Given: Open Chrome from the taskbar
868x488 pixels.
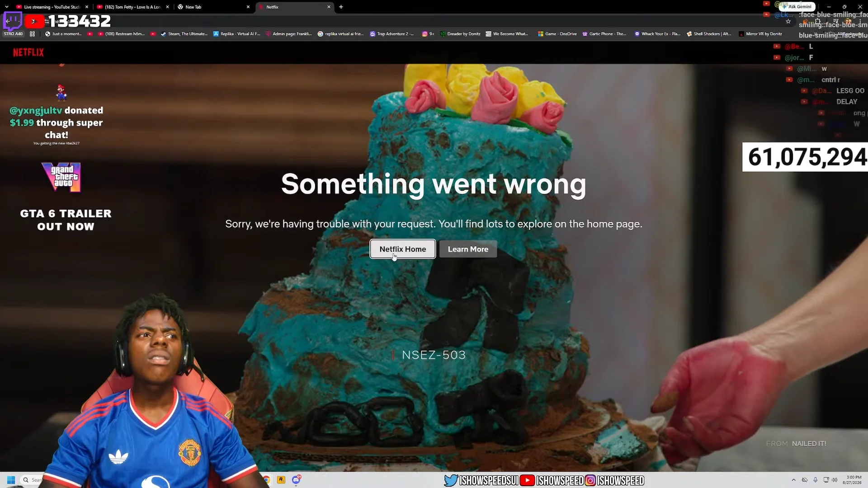Looking at the screenshot, I should coord(267,480).
